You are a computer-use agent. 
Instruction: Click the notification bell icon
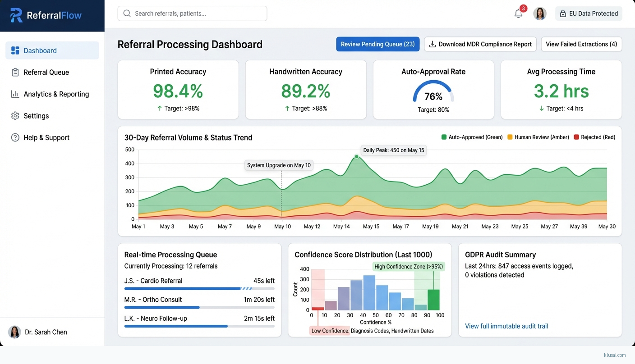(x=518, y=14)
